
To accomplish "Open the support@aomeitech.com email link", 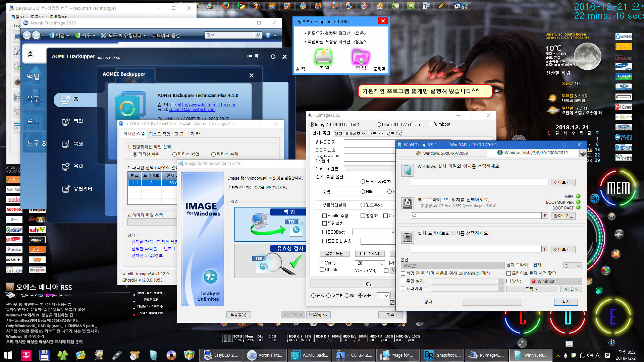I will (x=192, y=110).
